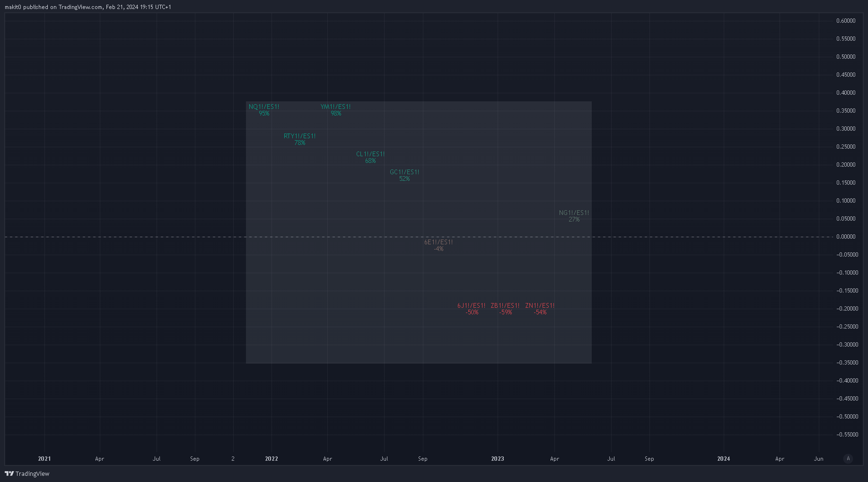The height and width of the screenshot is (482, 868).
Task: Click the NG1!/ES1! 27% label
Action: (x=574, y=216)
